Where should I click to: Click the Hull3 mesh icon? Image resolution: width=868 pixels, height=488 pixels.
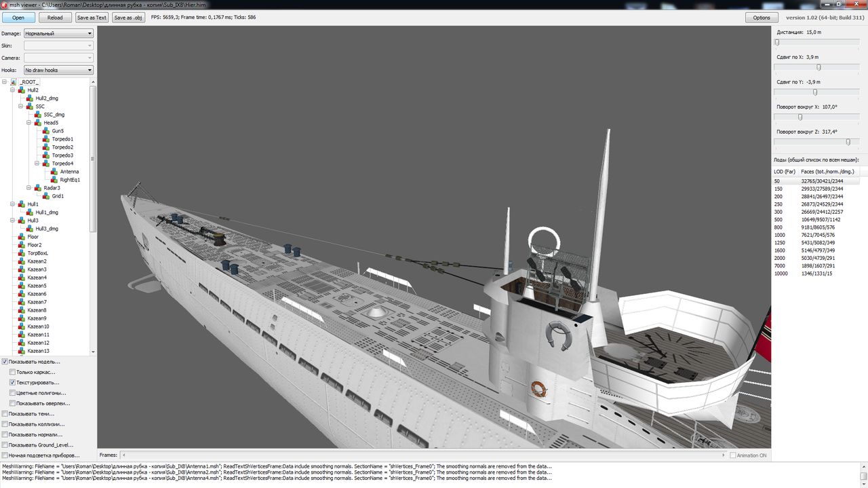22,221
